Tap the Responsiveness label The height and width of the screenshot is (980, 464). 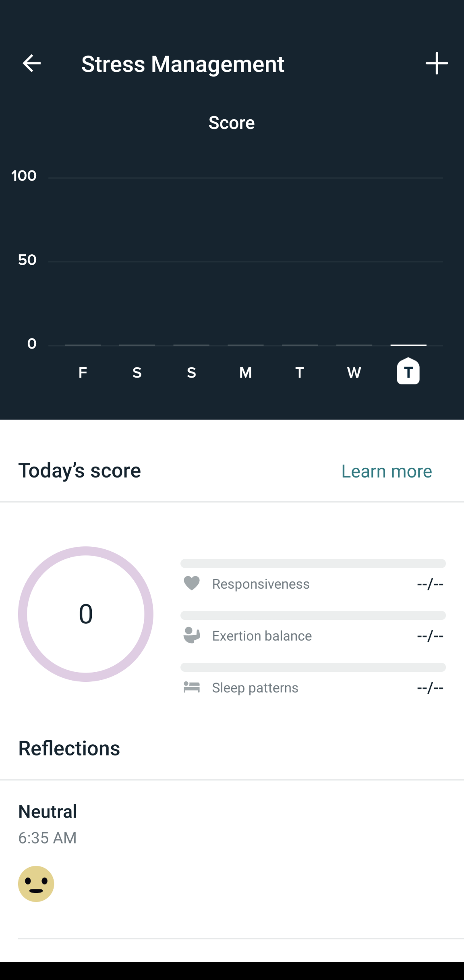[x=261, y=584]
